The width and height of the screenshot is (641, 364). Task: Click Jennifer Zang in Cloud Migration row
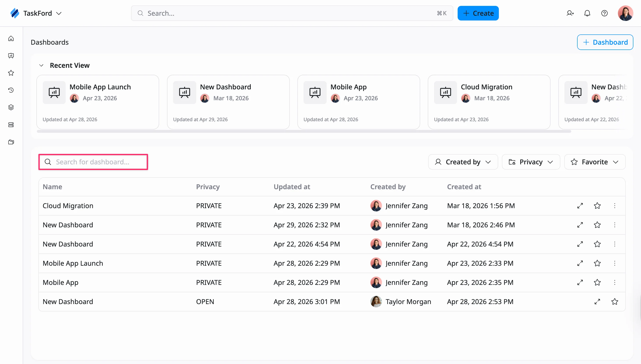[406, 206]
